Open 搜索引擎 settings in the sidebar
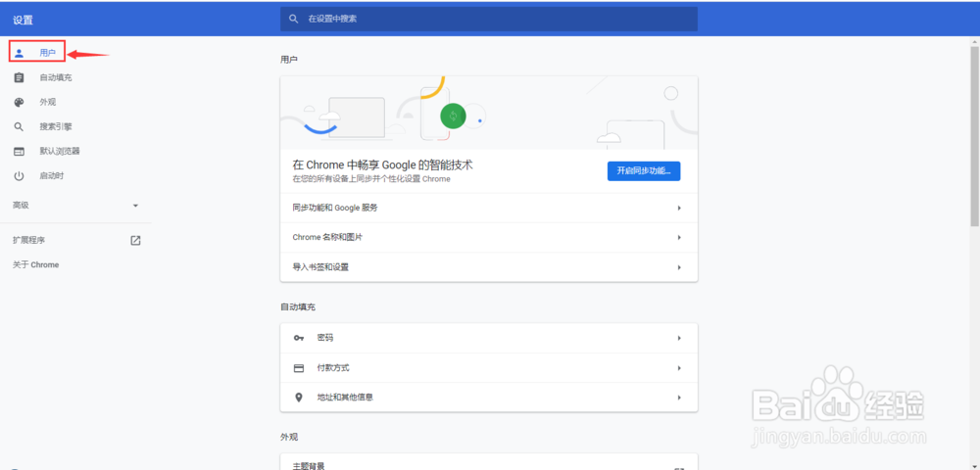The width and height of the screenshot is (980, 470). pos(56,126)
